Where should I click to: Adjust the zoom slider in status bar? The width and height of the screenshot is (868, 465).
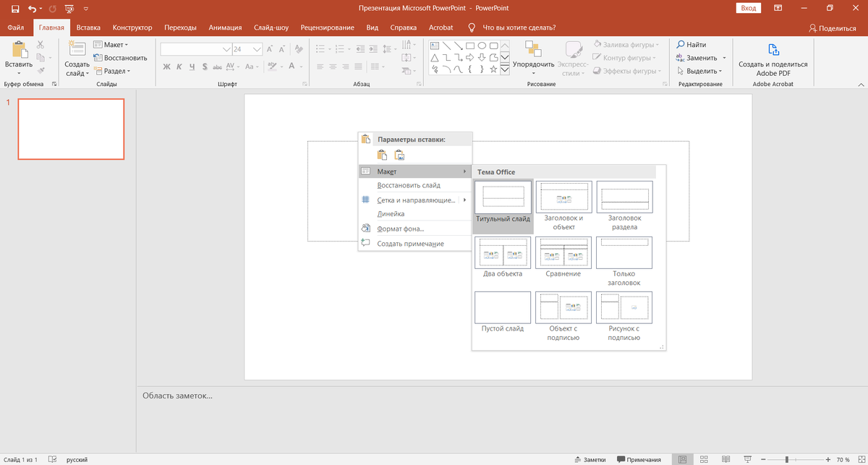pos(787,459)
